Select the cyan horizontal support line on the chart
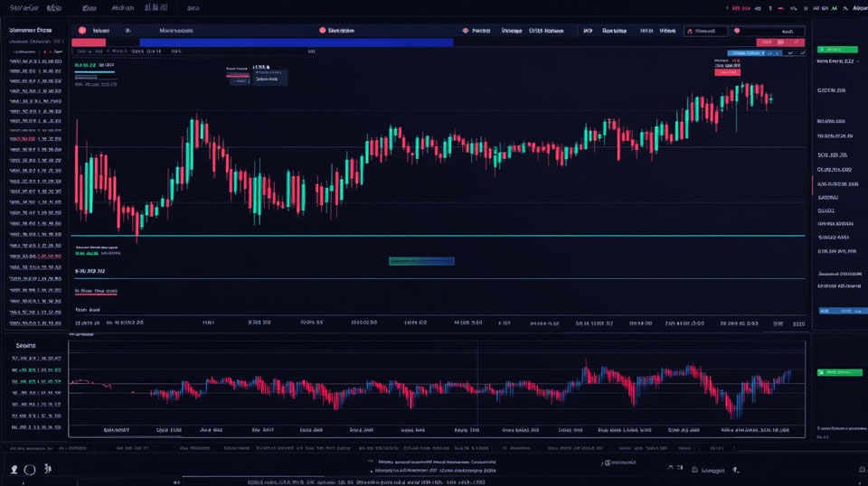Viewport: 868px width, 486px height. tap(438, 236)
